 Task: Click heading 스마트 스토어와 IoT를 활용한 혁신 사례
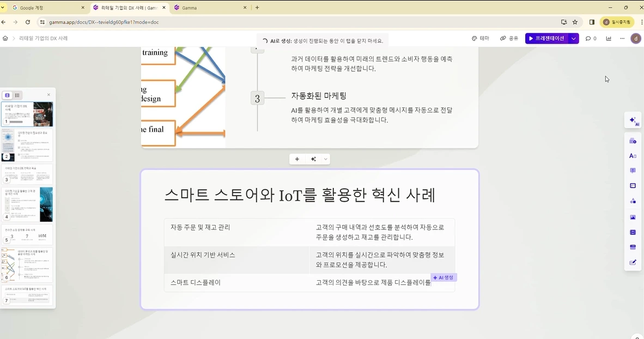click(300, 195)
